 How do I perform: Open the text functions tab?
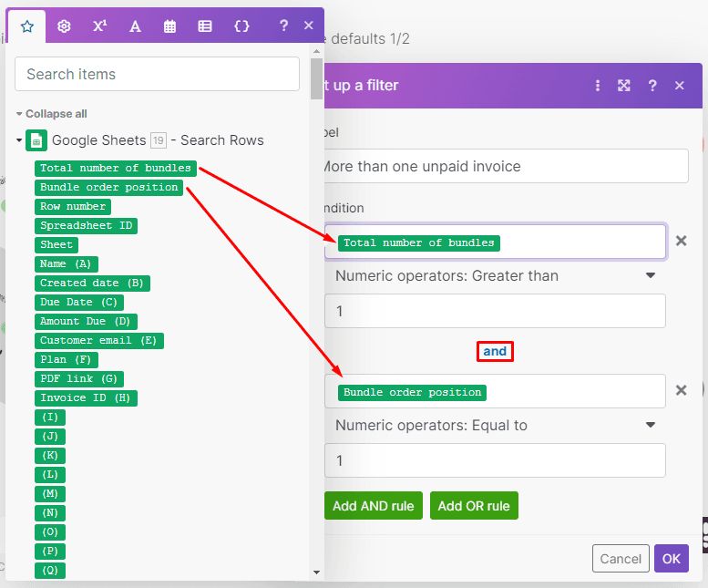coord(135,26)
